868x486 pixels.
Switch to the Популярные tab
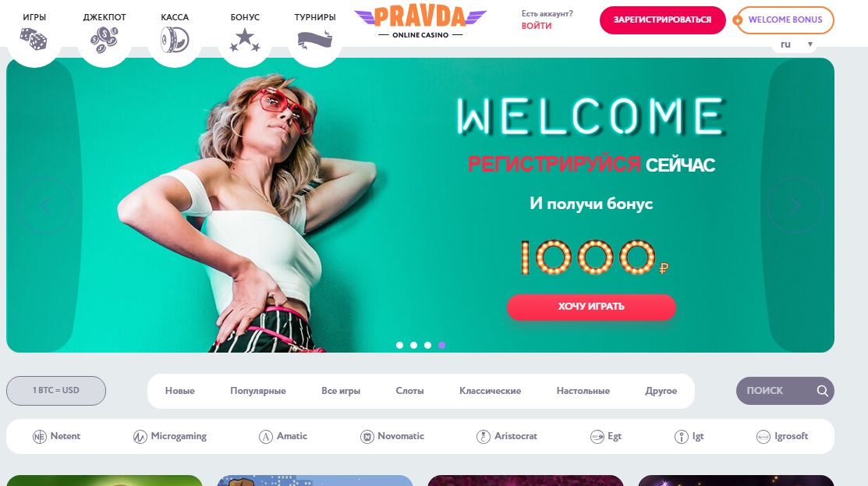tap(258, 391)
